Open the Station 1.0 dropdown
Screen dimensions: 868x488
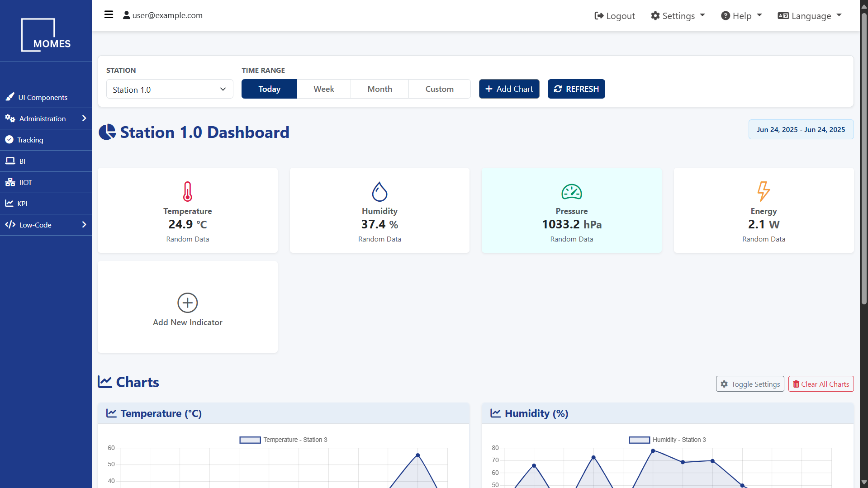pos(170,89)
